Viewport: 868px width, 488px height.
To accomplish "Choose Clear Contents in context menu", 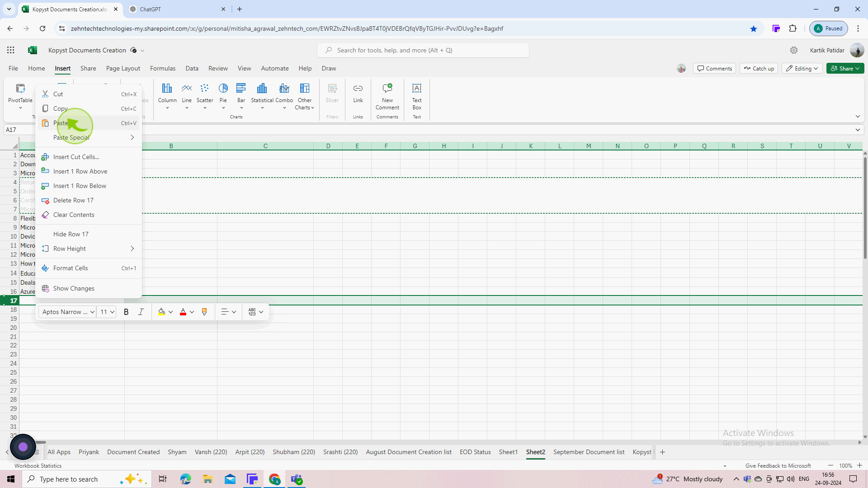I will [x=89, y=215].
